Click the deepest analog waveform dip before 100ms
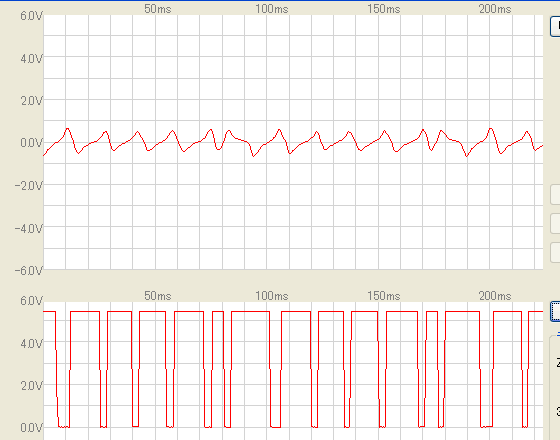This screenshot has height=440, width=560. coord(254,156)
